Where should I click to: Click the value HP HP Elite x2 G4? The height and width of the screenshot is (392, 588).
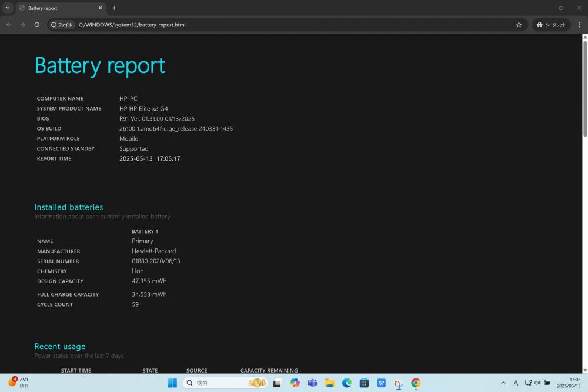[x=143, y=108]
